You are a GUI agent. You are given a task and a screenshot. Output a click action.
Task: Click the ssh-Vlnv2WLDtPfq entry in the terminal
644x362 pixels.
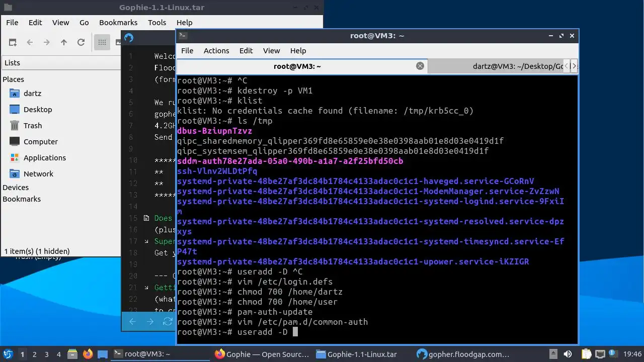[x=217, y=171]
